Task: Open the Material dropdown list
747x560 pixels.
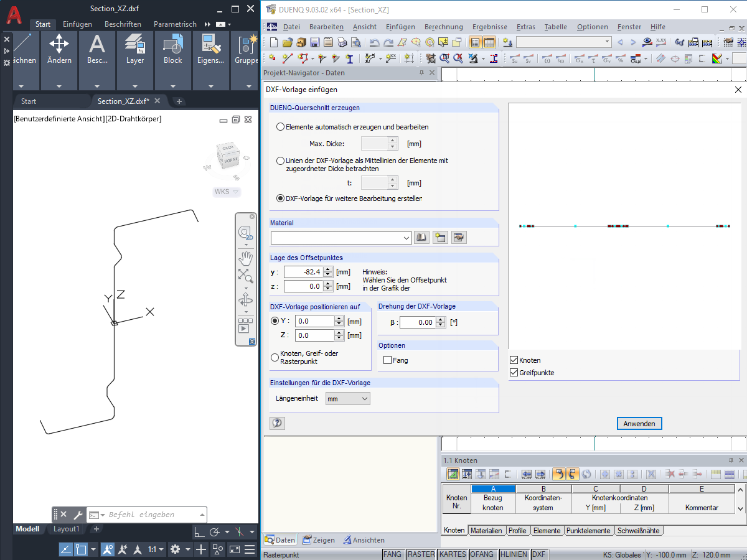Action: [x=407, y=238]
